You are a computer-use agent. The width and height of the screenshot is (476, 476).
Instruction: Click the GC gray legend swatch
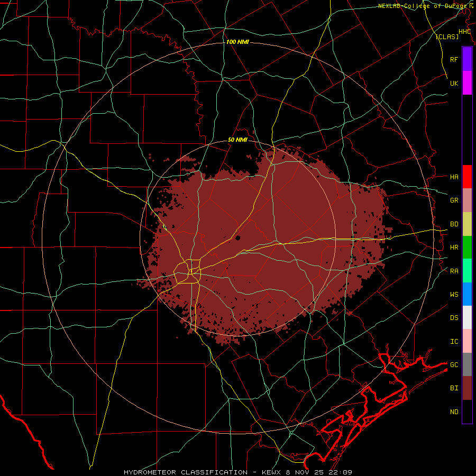[x=467, y=364]
